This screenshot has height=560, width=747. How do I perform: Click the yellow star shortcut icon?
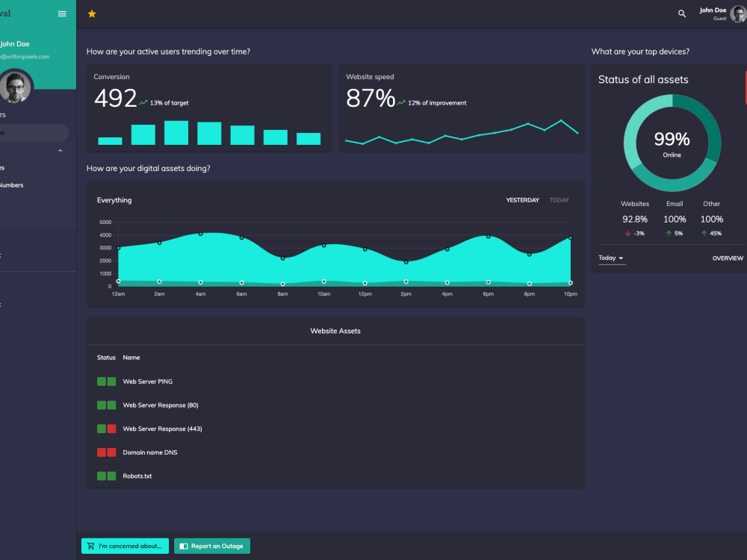(x=92, y=13)
